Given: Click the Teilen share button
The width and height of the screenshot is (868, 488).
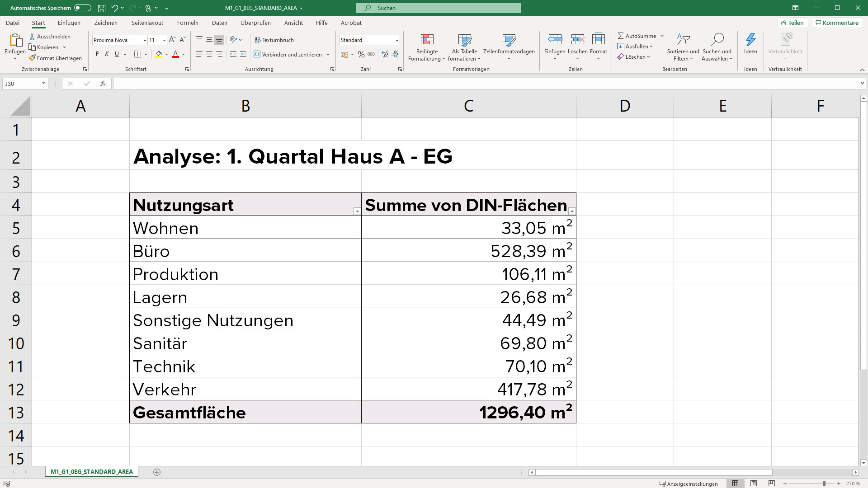Looking at the screenshot, I should pos(793,23).
